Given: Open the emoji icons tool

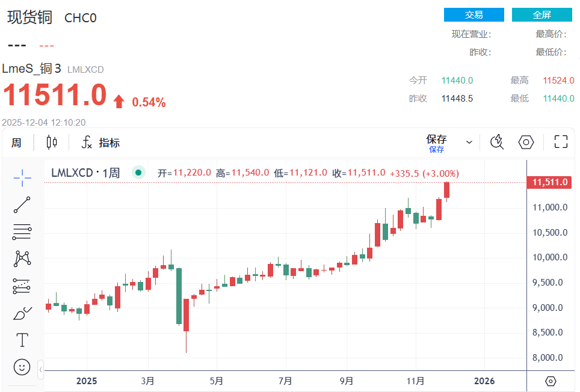Looking at the screenshot, I should click(22, 367).
